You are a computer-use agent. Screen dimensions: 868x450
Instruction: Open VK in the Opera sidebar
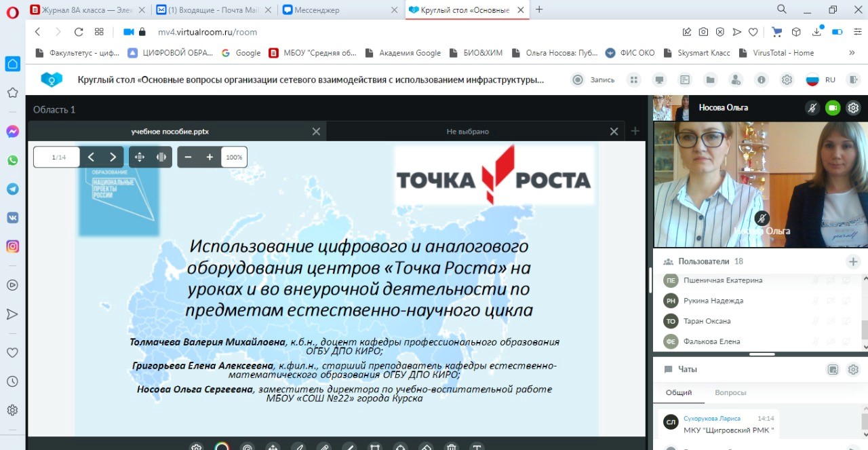pos(12,218)
